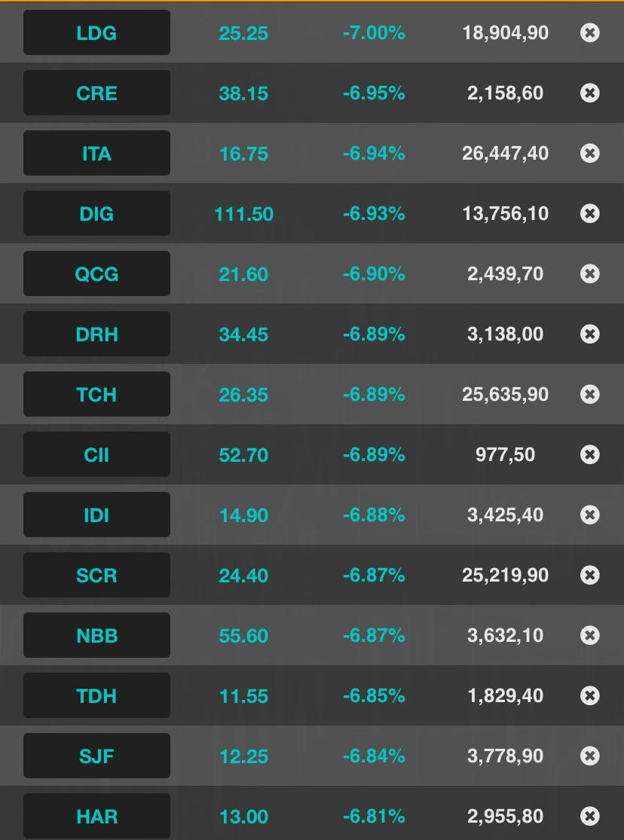Remove LDG row with its X icon
This screenshot has width=624, height=840.
pos(590,32)
